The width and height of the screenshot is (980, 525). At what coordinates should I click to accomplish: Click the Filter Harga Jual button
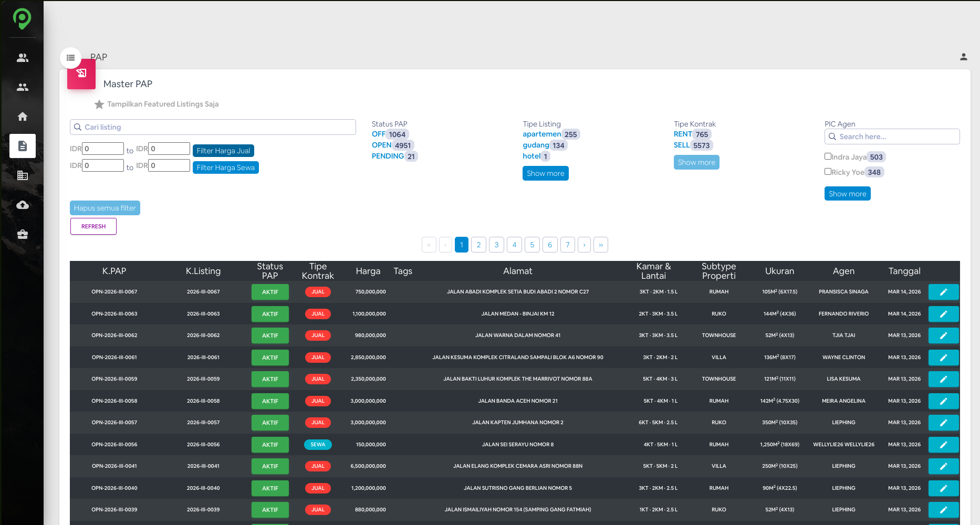click(x=223, y=151)
